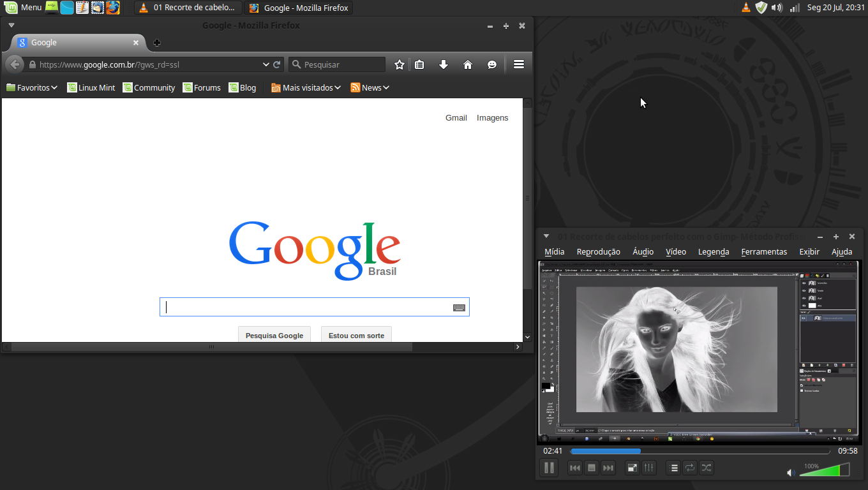Open the Linux Mint Menu
Viewport: 868px width, 490px height.
click(x=23, y=8)
